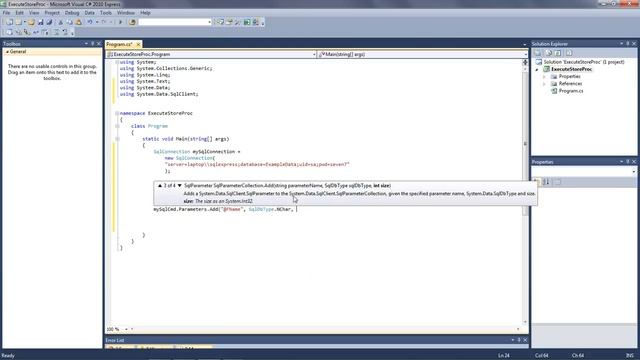Open the 100 % zoom dropdown
Image resolution: width=640 pixels, height=360 pixels.
(x=126, y=329)
